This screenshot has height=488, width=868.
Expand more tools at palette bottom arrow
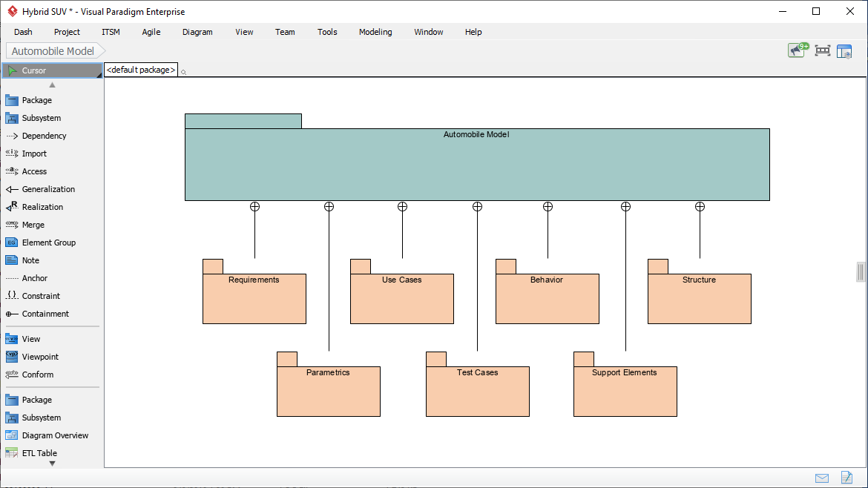[x=51, y=462]
